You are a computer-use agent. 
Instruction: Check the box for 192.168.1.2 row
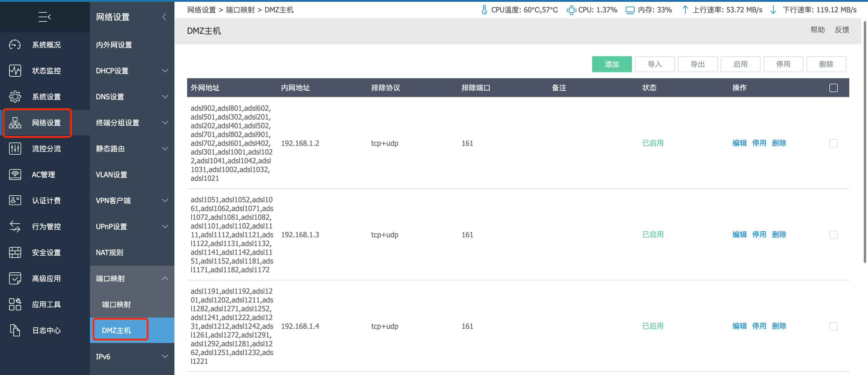coord(833,143)
